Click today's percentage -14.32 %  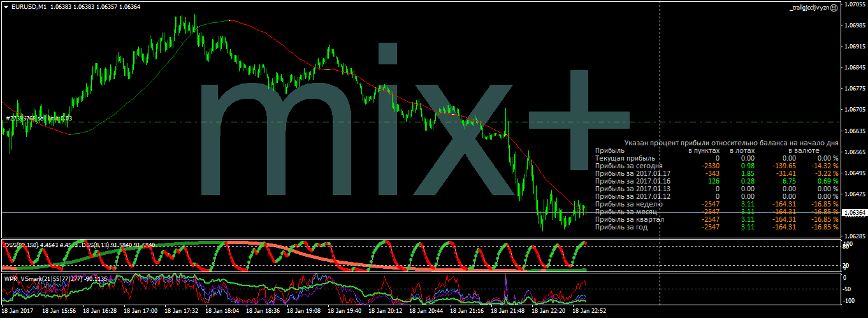[824, 166]
